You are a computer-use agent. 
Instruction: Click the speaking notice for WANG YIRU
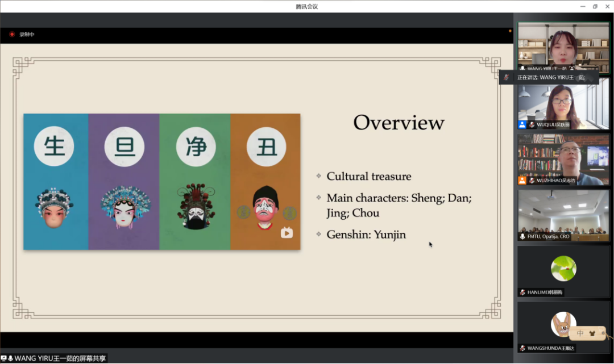[550, 77]
